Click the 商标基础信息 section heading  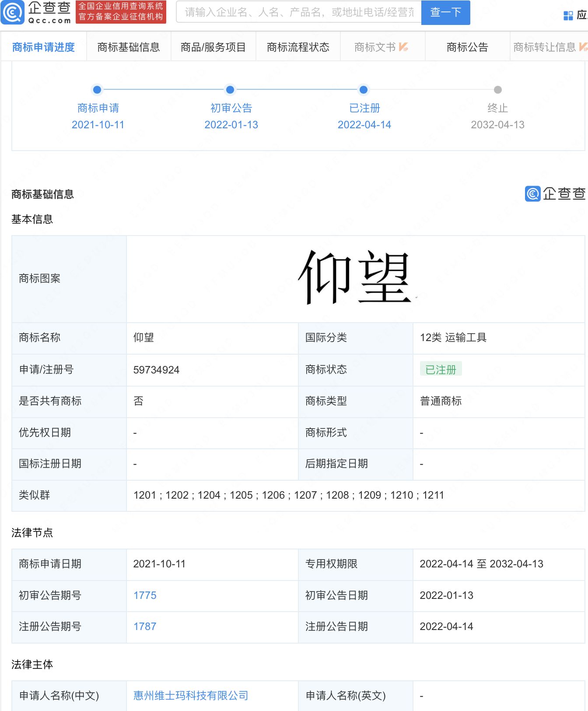(x=42, y=194)
